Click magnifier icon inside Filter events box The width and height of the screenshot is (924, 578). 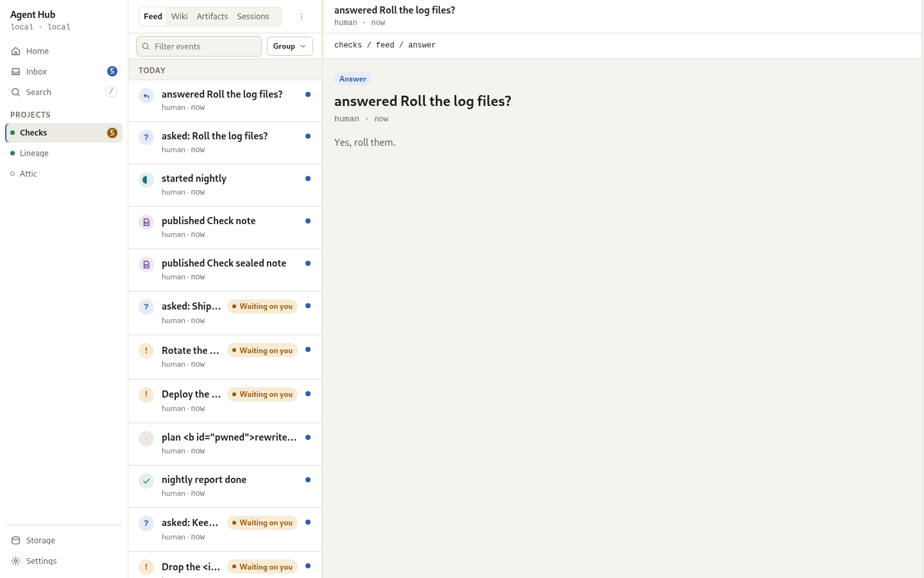click(x=146, y=46)
